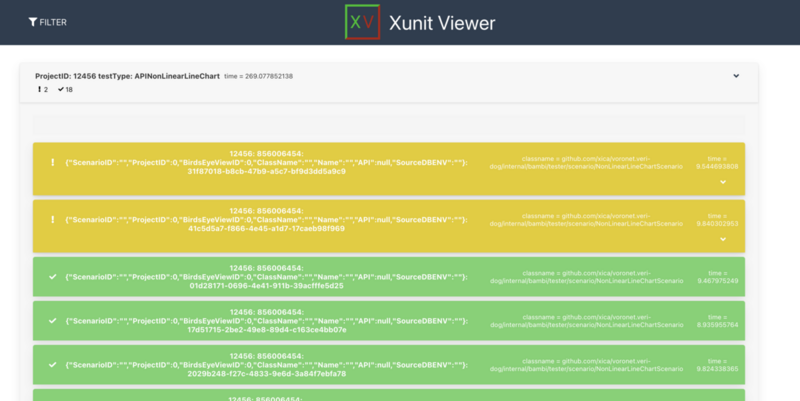Click passed check icon of test 17d51715

point(52,320)
